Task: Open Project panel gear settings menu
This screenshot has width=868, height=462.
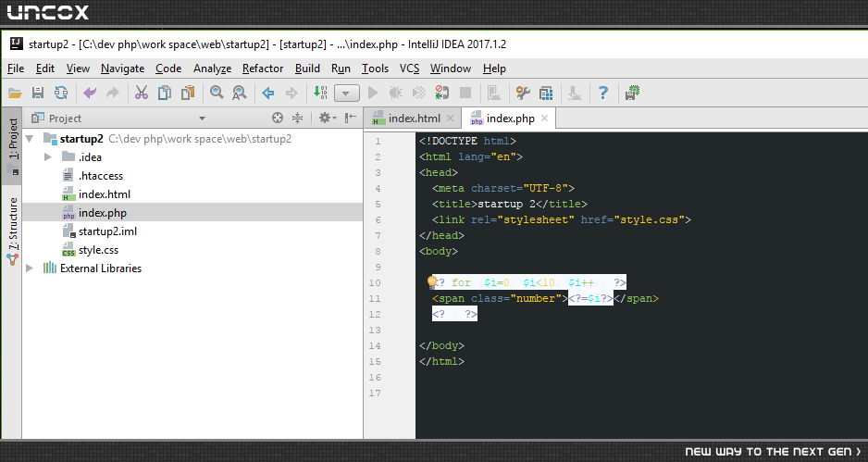Action: click(x=328, y=118)
